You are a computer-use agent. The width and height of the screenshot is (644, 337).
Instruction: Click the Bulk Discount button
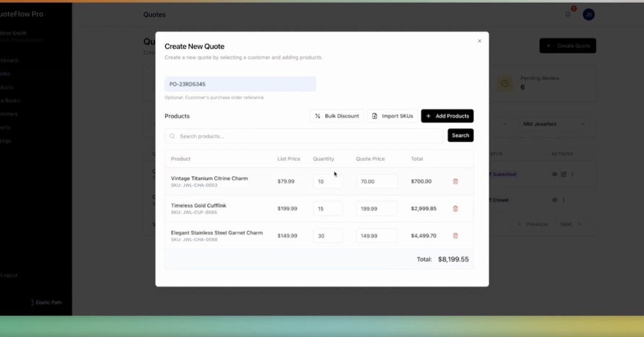click(x=337, y=116)
